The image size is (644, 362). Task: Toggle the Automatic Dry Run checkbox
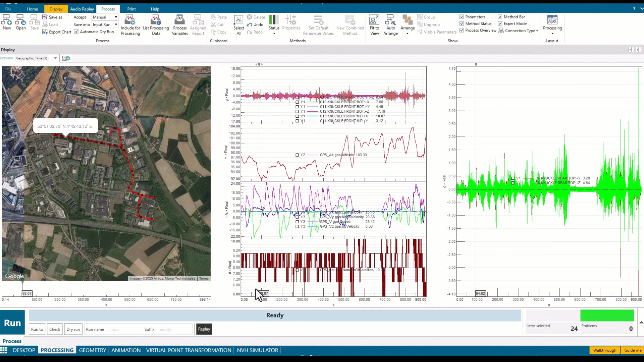pyautogui.click(x=76, y=32)
